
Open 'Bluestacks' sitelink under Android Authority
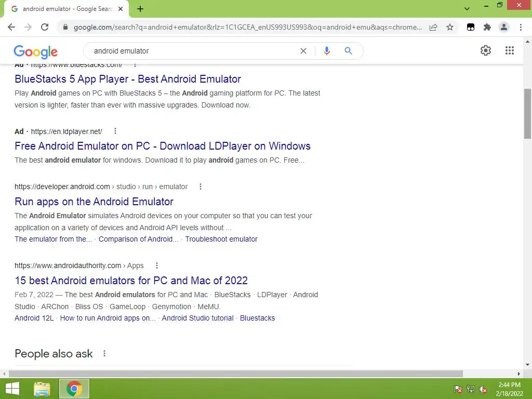(x=257, y=318)
